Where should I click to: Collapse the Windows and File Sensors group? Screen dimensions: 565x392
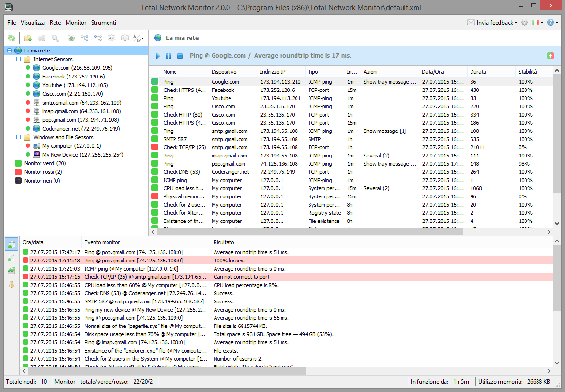(x=19, y=137)
